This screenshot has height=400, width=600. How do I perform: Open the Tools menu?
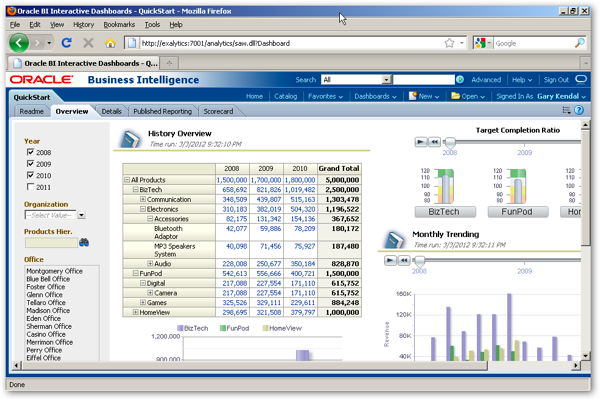152,24
